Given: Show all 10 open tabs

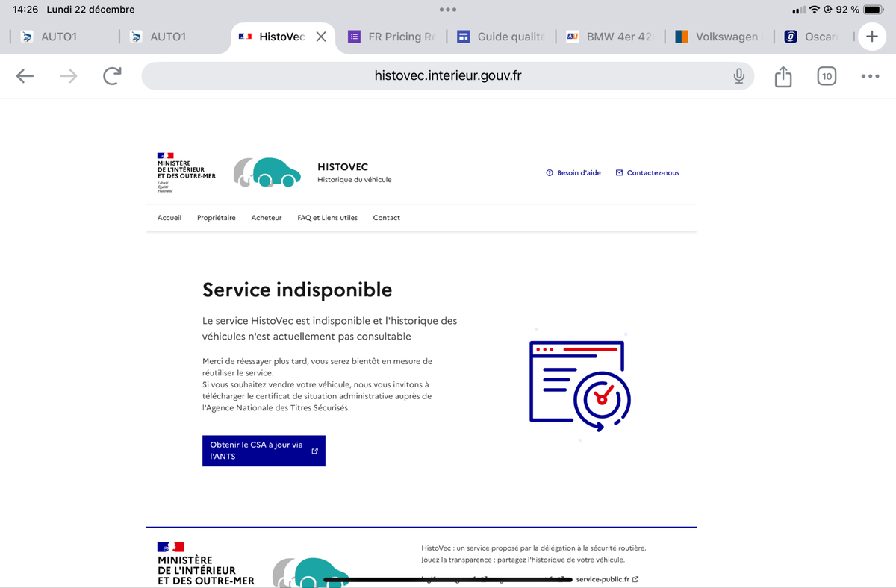Looking at the screenshot, I should click(827, 76).
